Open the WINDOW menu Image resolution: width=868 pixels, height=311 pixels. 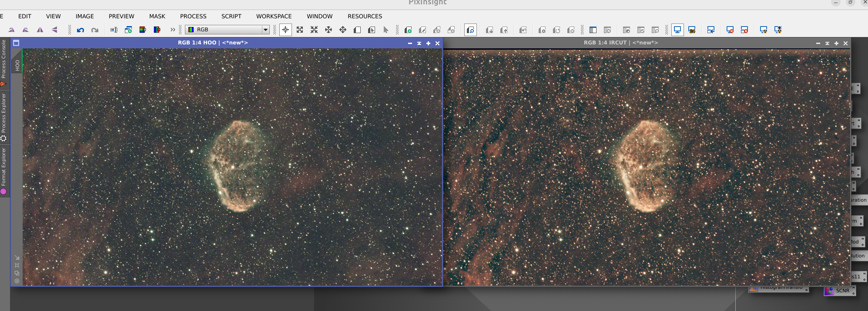[x=320, y=16]
